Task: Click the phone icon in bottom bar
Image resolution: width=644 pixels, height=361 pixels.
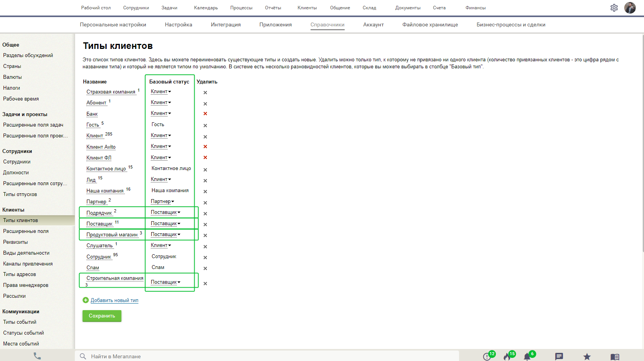Action: coord(37,356)
